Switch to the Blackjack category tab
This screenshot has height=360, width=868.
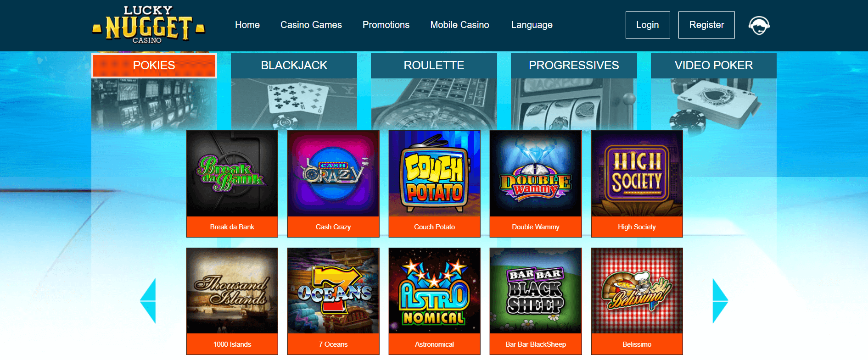click(x=294, y=66)
